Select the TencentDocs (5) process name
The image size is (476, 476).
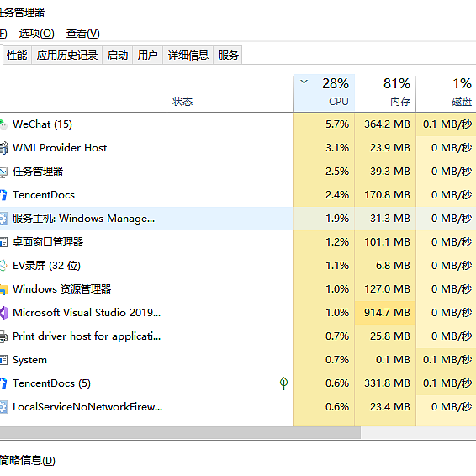pyautogui.click(x=51, y=383)
